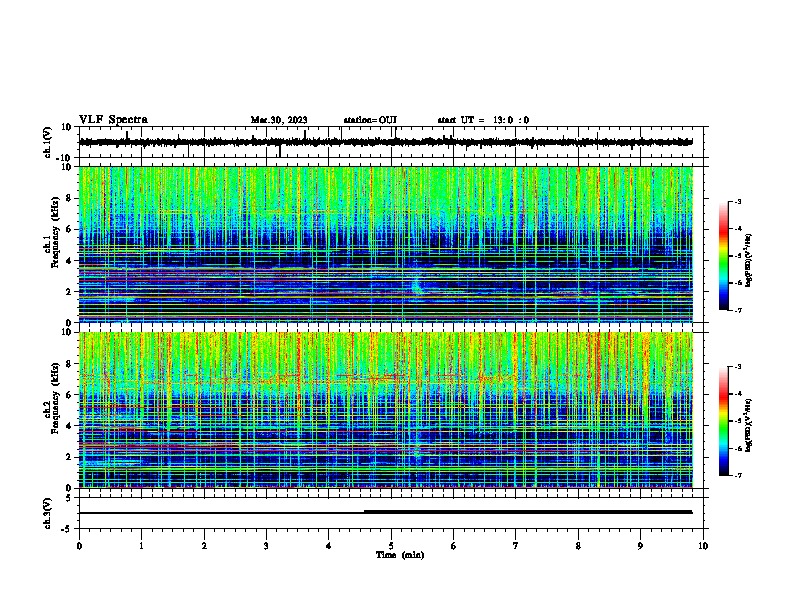Click the log(PSD) label beside ch.2 color bar

click(x=748, y=426)
